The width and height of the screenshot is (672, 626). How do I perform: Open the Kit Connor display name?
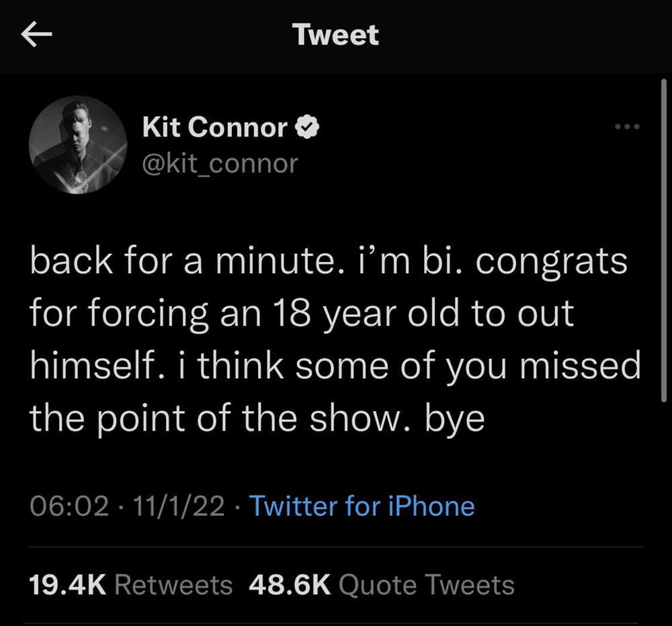[215, 128]
